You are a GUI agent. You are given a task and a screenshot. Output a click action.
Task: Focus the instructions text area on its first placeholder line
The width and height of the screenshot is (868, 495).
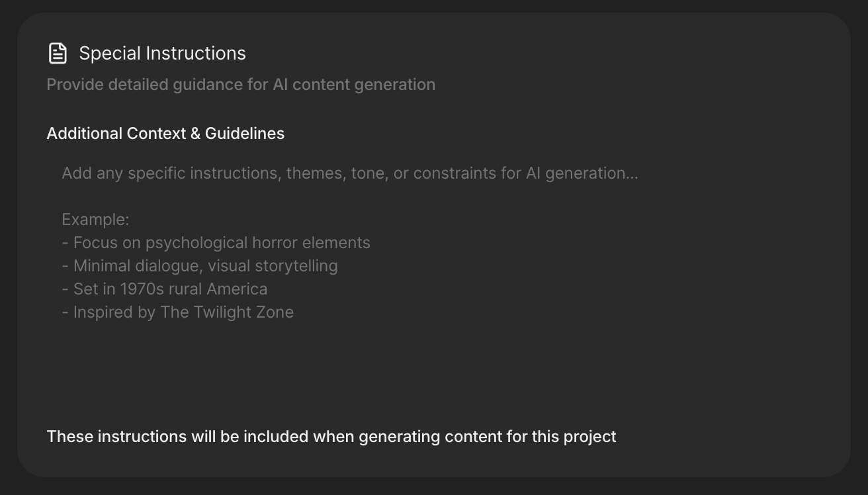pos(349,173)
